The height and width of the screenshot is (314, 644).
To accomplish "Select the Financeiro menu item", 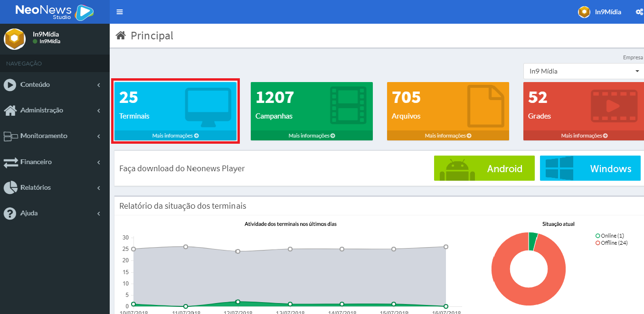I will (x=36, y=162).
